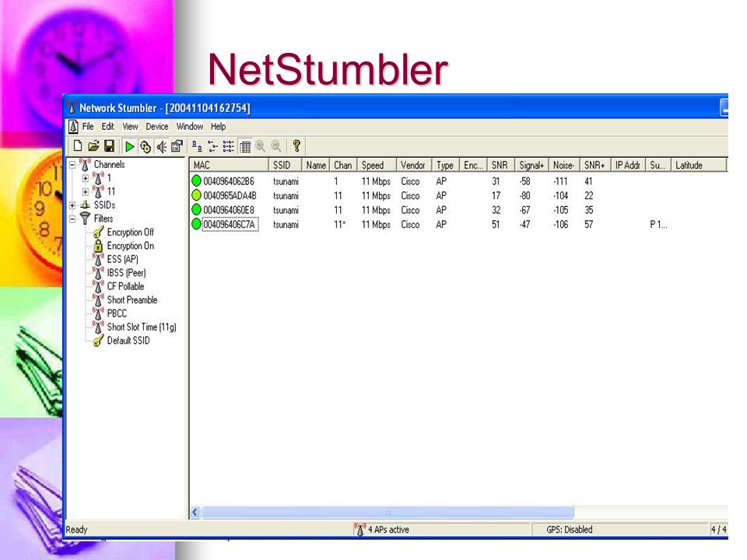Open the Edit menu

(107, 127)
